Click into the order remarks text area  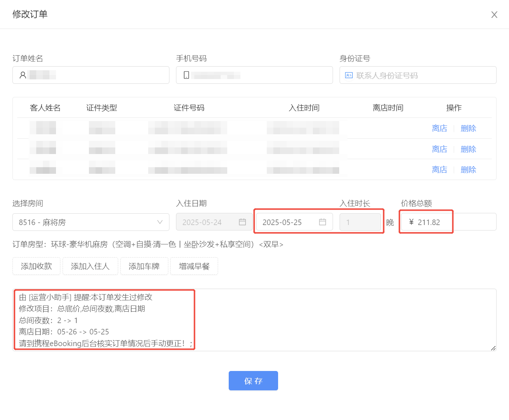[254, 320]
